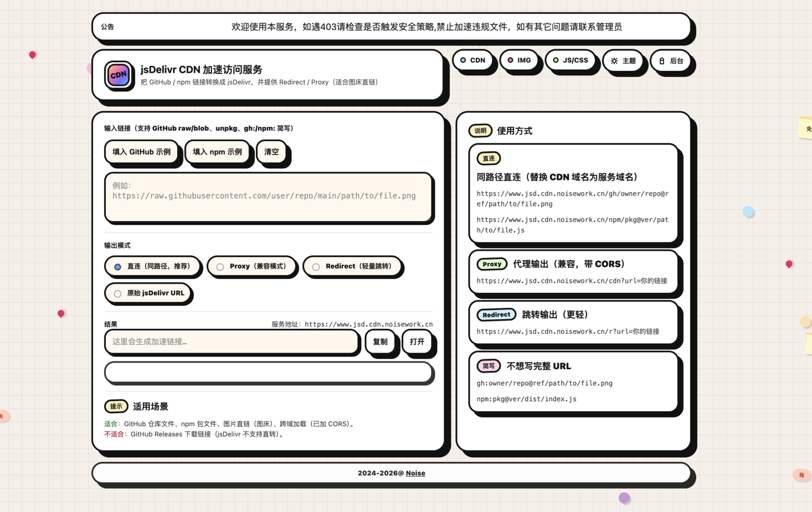This screenshot has height=512, width=812.
Task: Switch to the IMG tab
Action: point(519,60)
